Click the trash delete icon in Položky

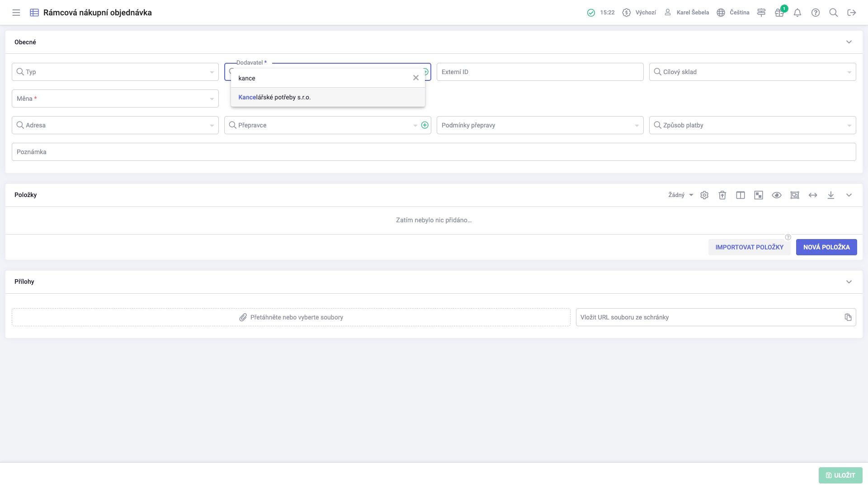(x=722, y=195)
